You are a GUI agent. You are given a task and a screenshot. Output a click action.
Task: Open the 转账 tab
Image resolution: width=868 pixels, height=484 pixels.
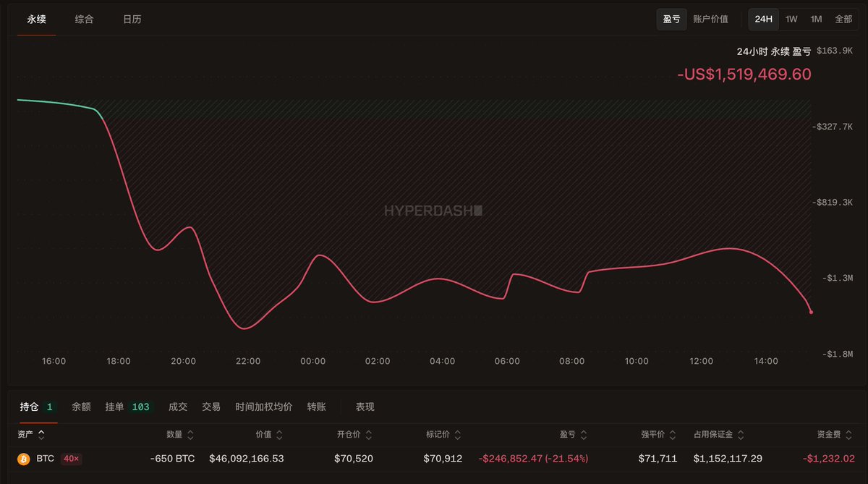[317, 407]
